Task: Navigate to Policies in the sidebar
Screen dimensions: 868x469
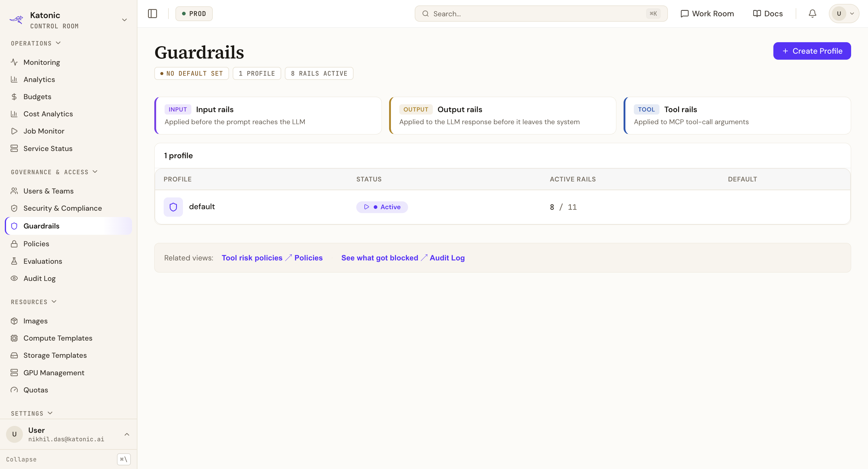Action: click(68, 244)
